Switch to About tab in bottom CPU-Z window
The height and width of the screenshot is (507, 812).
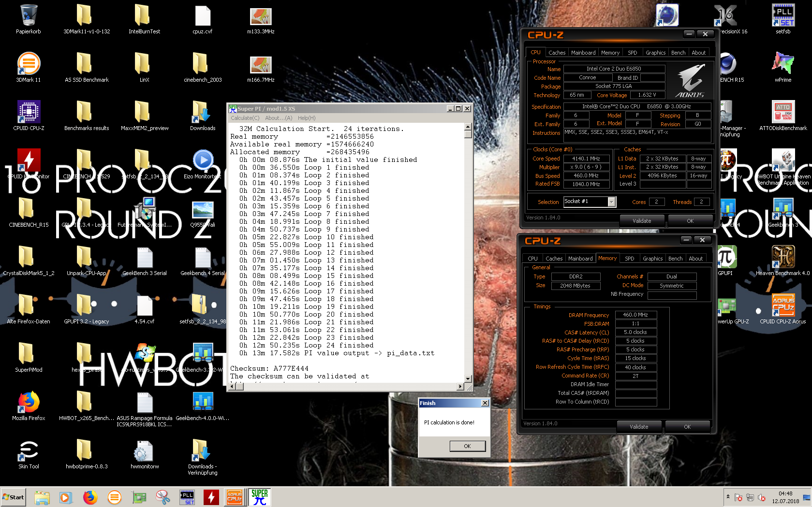pyautogui.click(x=695, y=259)
